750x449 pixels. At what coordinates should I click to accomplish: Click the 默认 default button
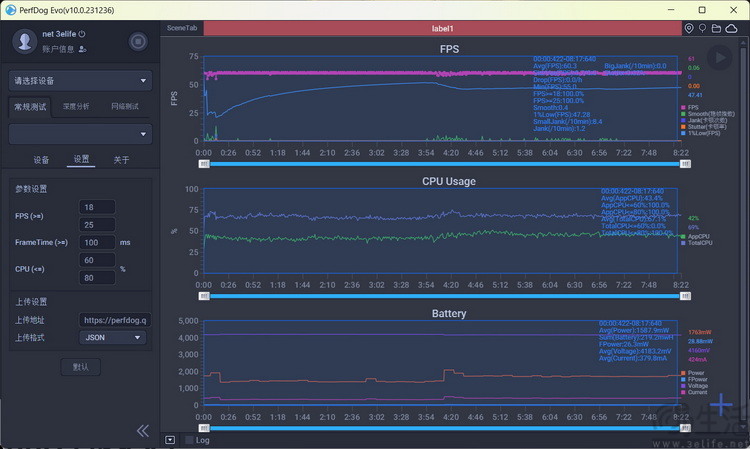click(x=80, y=367)
